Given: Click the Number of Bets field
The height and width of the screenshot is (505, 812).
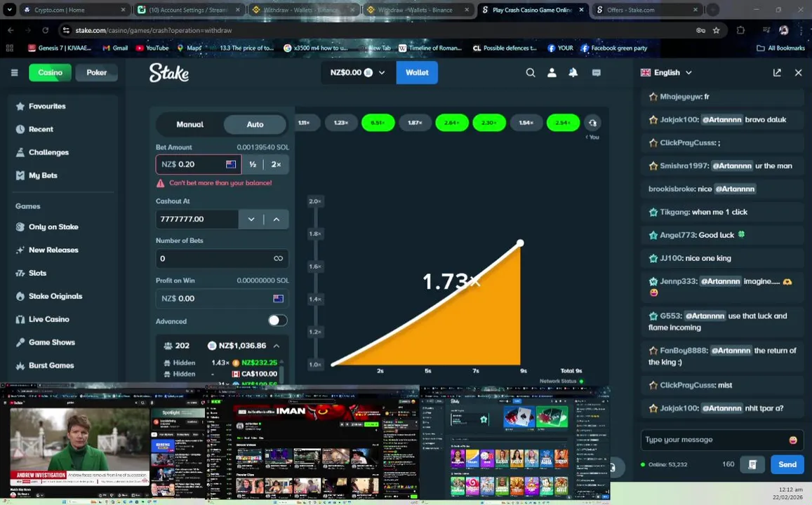Looking at the screenshot, I should (x=222, y=259).
